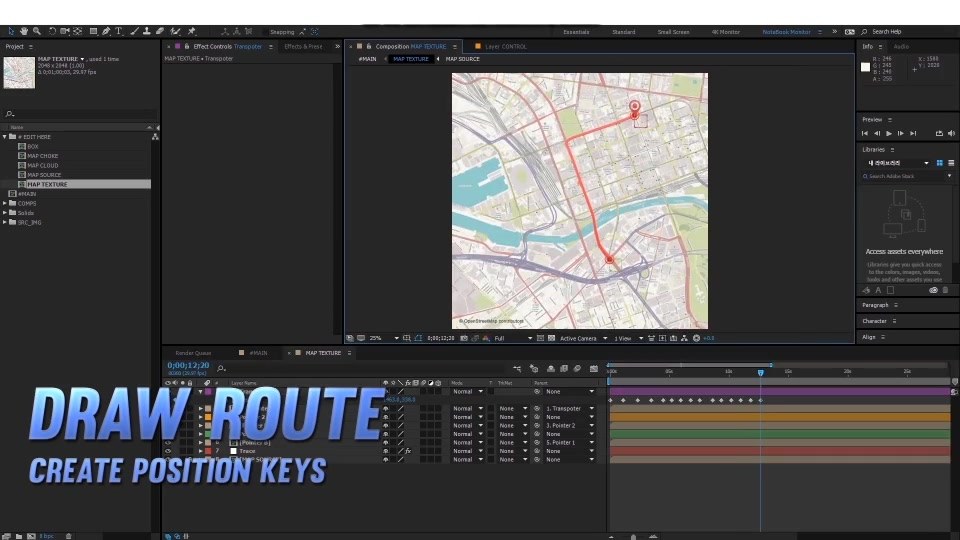Expand the COMPS folder
The width and height of the screenshot is (960, 540).
click(x=5, y=203)
